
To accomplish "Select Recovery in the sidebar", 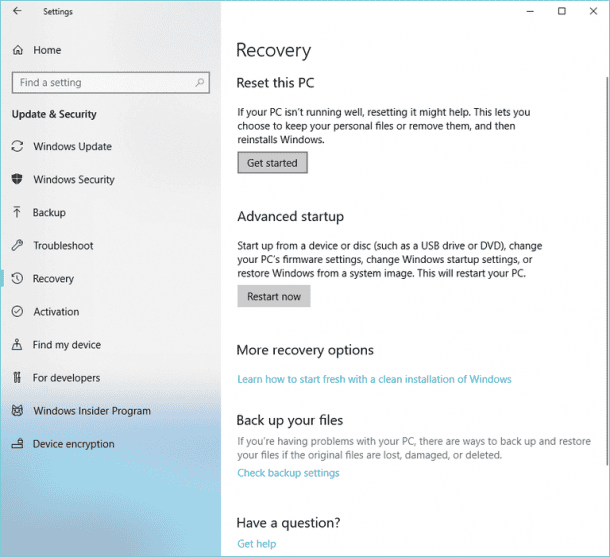I will point(53,279).
